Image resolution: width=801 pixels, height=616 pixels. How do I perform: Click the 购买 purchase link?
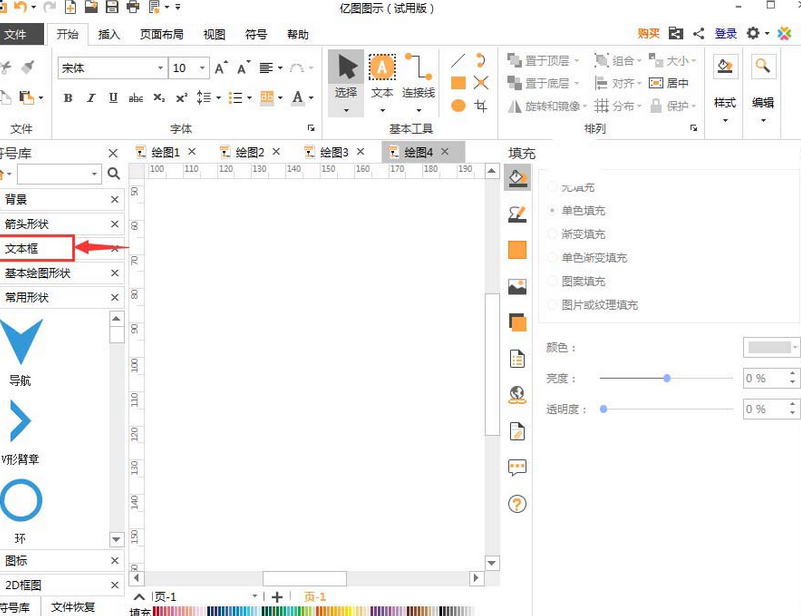point(646,33)
